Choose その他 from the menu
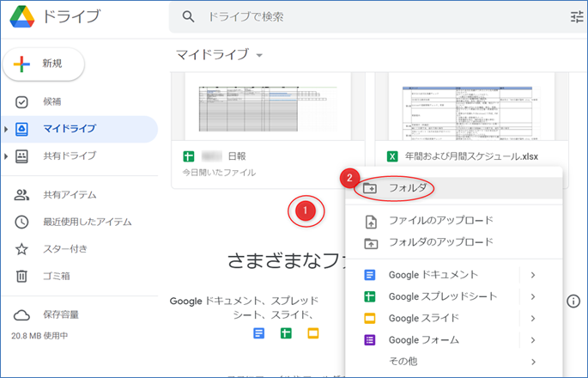Image resolution: width=588 pixels, height=378 pixels. [454, 362]
